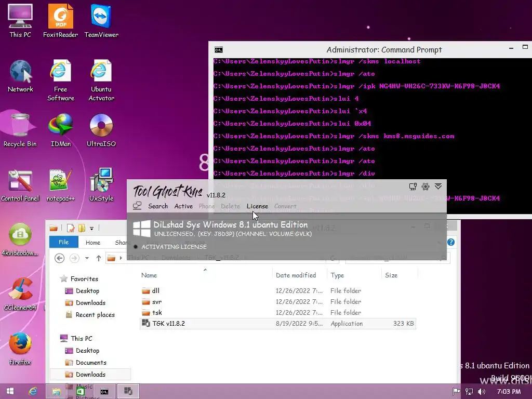Open the Network desktop icon
532x399 pixels.
[x=20, y=76]
